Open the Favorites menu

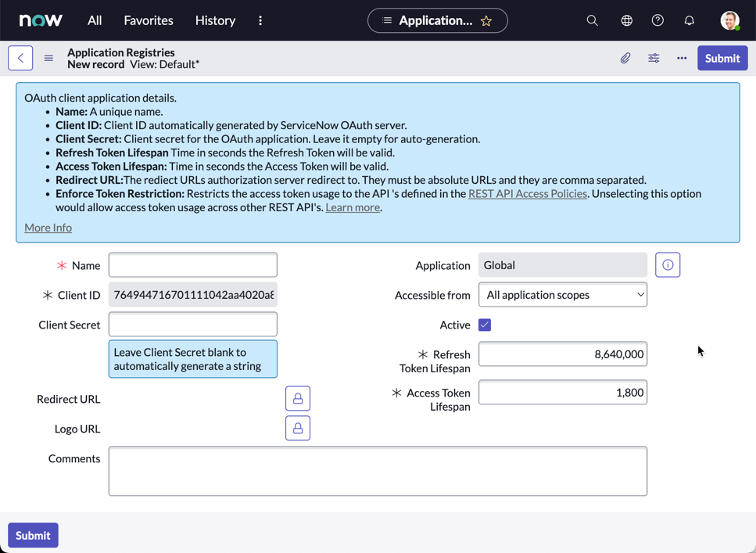[x=149, y=20]
